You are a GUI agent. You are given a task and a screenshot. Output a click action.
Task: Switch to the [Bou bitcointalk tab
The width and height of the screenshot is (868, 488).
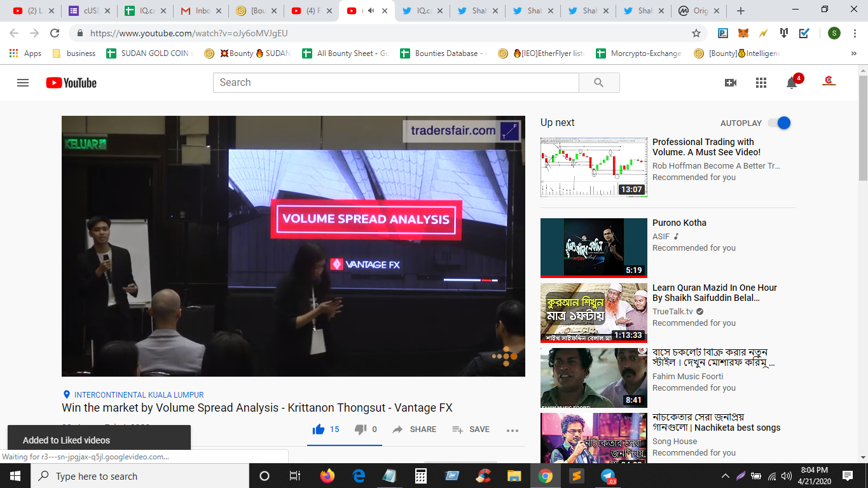click(x=256, y=11)
